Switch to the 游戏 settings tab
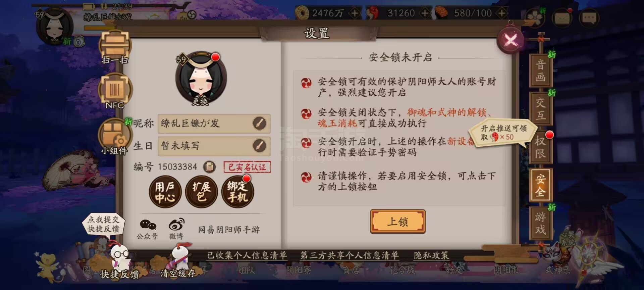 (x=540, y=223)
